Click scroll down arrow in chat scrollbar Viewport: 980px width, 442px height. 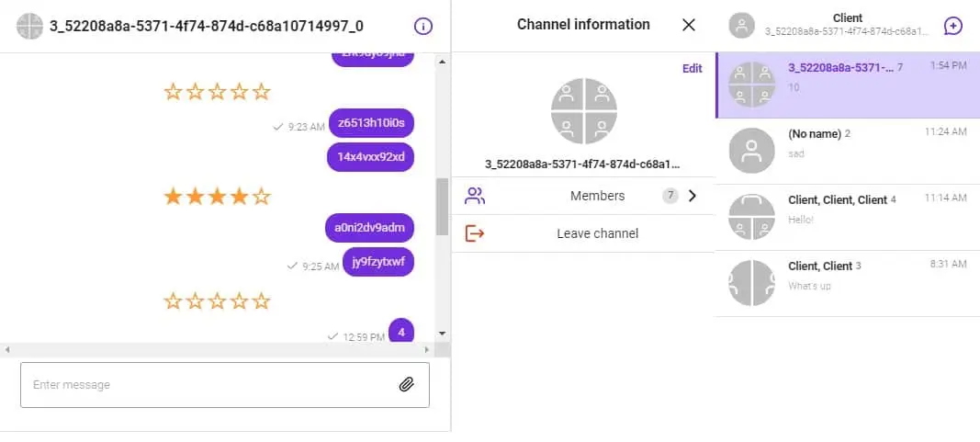coord(442,333)
